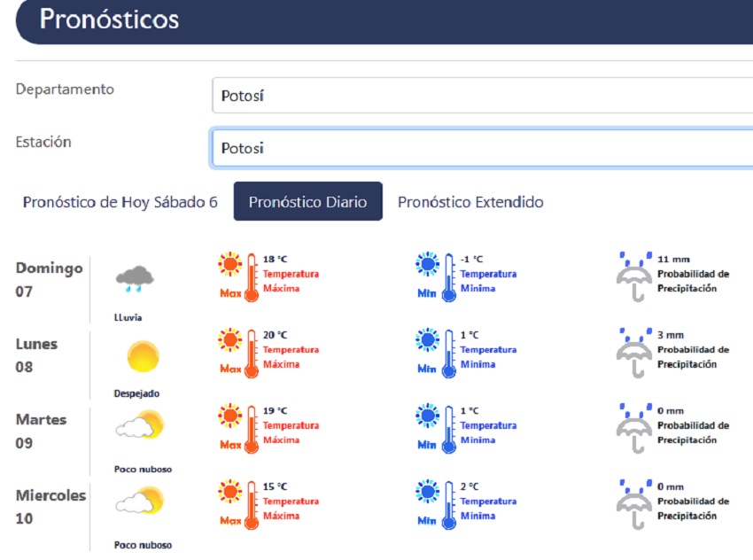Click the rain cloud icon for Domingo 07
The width and height of the screenshot is (753, 560).
coord(135,279)
